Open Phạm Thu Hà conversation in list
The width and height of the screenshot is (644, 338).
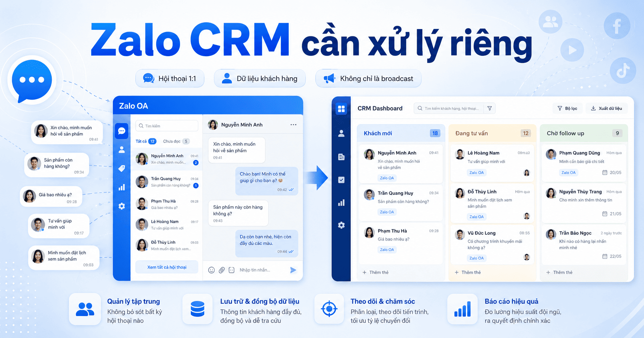point(167,204)
